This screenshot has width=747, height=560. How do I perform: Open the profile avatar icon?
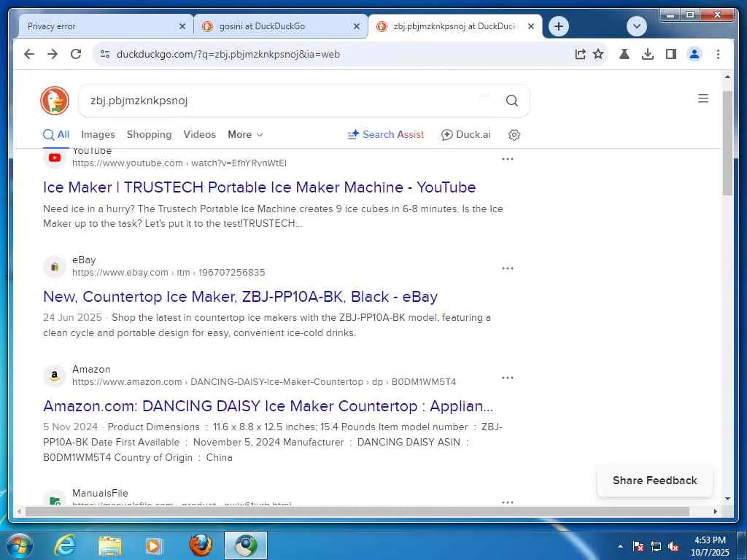(694, 54)
